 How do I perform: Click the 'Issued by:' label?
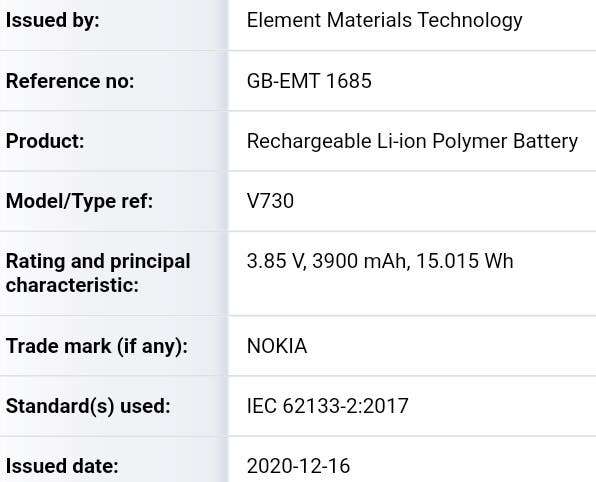pos(52,21)
